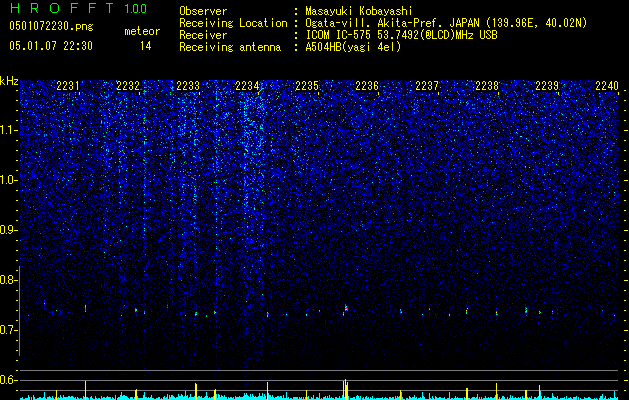The width and height of the screenshot is (629, 400).
Task: Click the 2233 time marker
Action: (188, 86)
